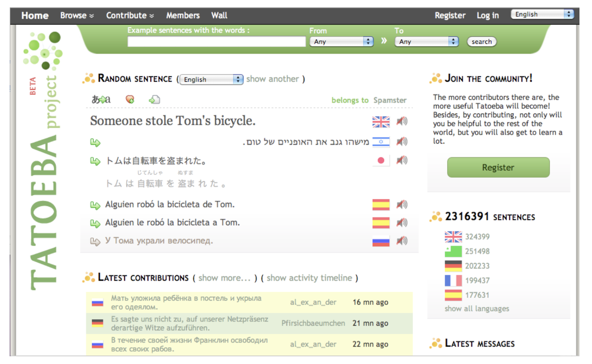Click the search button

(481, 42)
